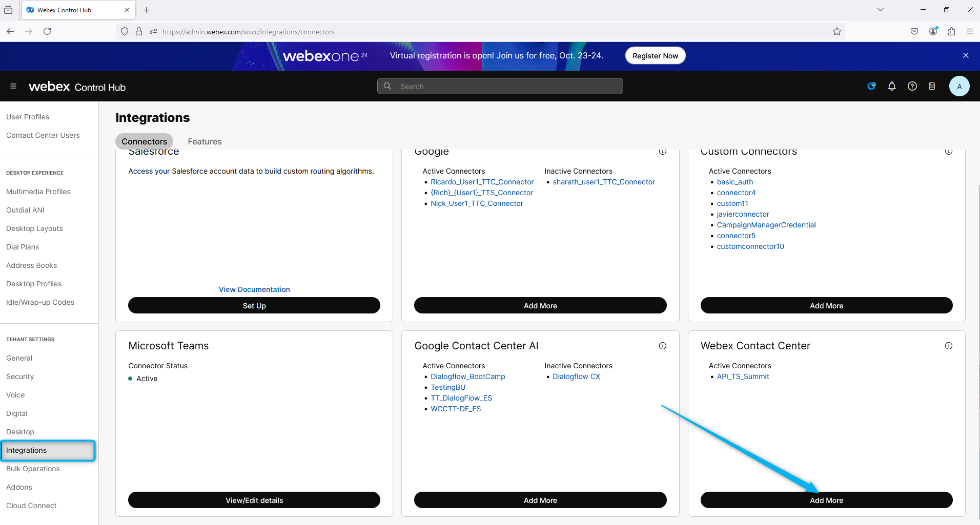Switch to the Features tab
This screenshot has height=525, width=980.
click(x=205, y=141)
